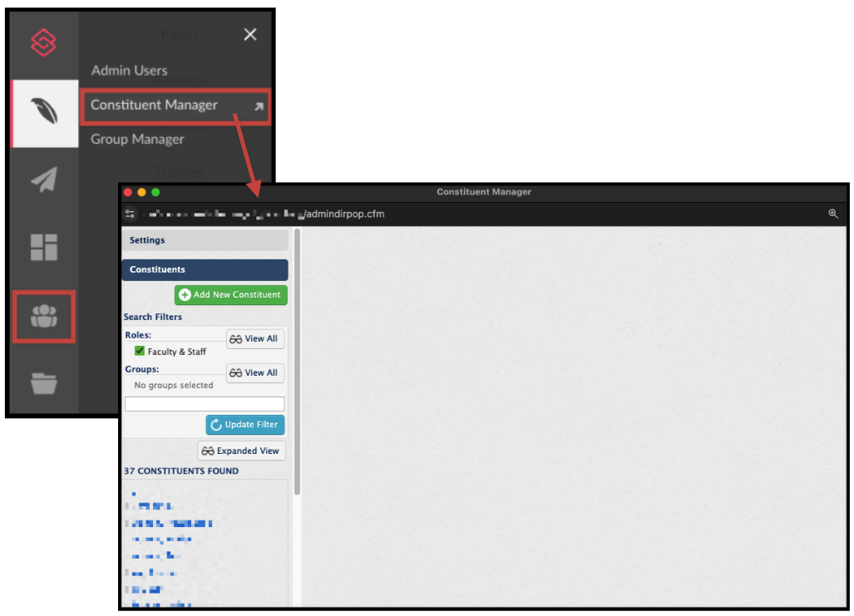Image resolution: width=854 pixels, height=616 pixels.
Task: Click View All button for Roles
Action: (255, 339)
